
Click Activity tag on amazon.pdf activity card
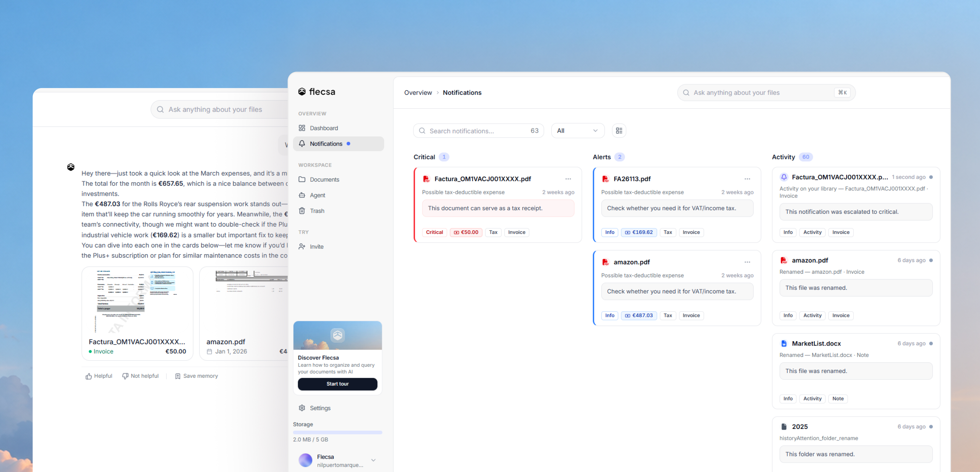(x=812, y=315)
